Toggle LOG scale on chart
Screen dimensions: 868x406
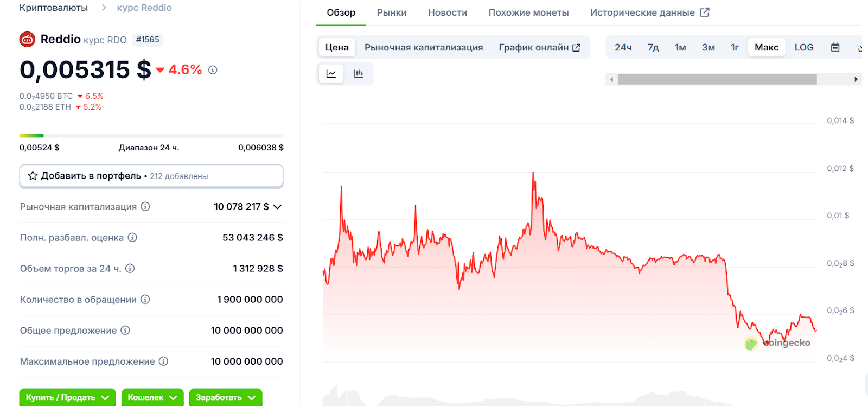804,48
